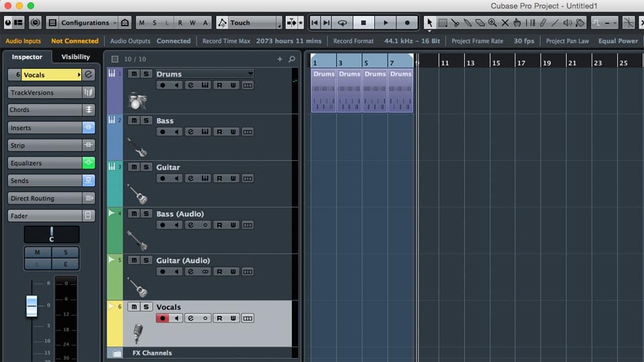Select the Time Warp hand tool
Image resolution: width=644 pixels, height=362 pixels.
(517, 23)
